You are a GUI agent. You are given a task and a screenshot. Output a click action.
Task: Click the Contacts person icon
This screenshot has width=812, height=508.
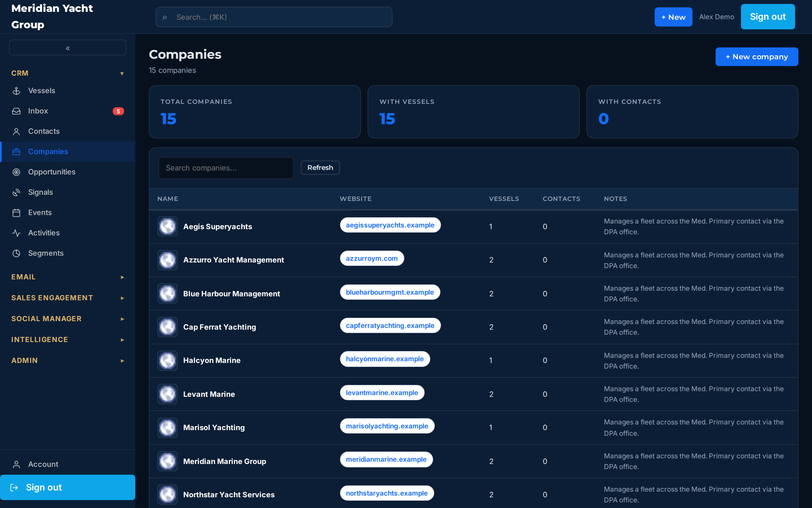(16, 131)
